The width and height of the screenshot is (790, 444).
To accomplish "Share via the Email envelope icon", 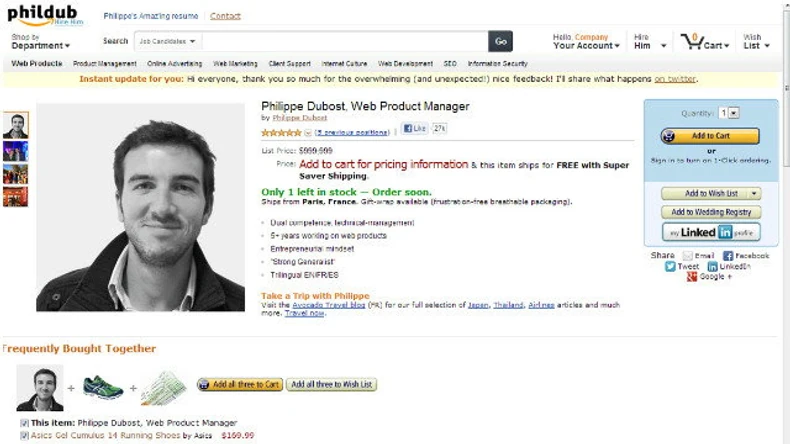I will (688, 255).
